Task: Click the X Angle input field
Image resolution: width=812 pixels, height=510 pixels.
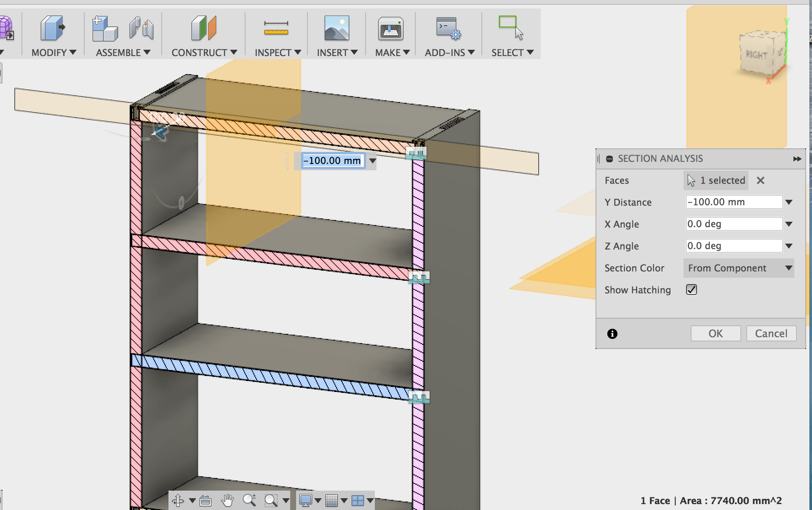Action: 734,224
